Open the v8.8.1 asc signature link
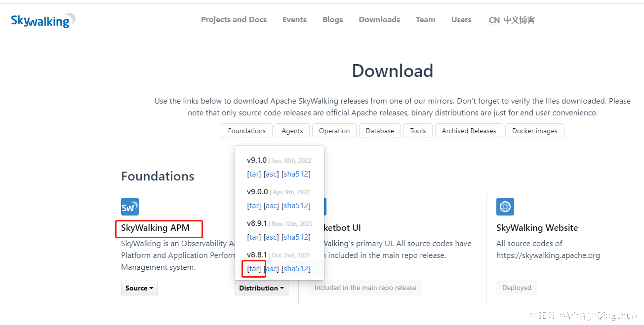This screenshot has width=644, height=325. tap(271, 269)
